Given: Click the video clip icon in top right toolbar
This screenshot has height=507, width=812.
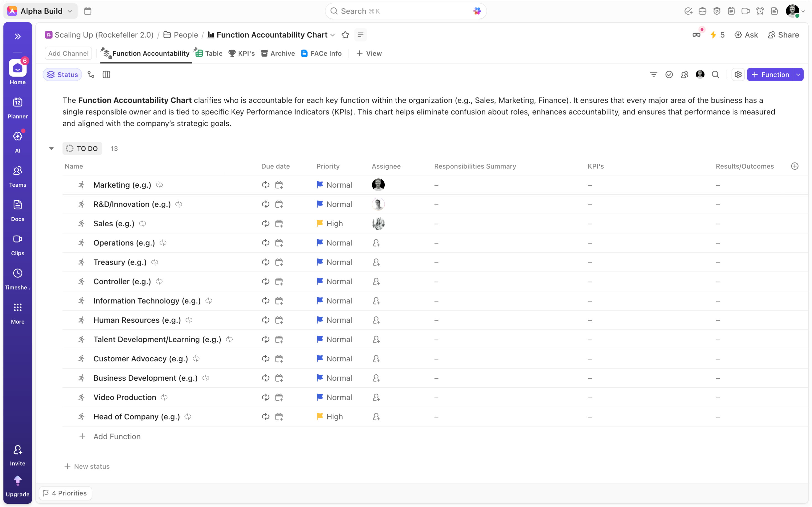Looking at the screenshot, I should pos(746,11).
